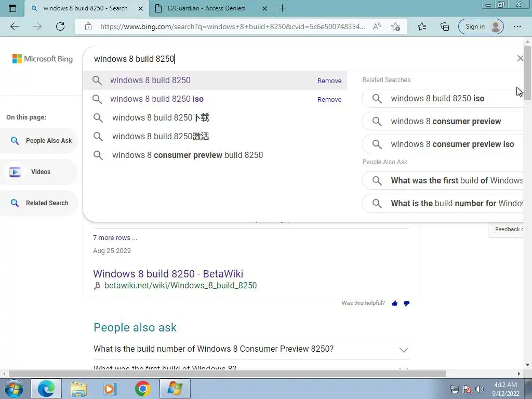Close the windows 8 build 8250 tab
The width and height of the screenshot is (532, 399).
click(x=140, y=8)
